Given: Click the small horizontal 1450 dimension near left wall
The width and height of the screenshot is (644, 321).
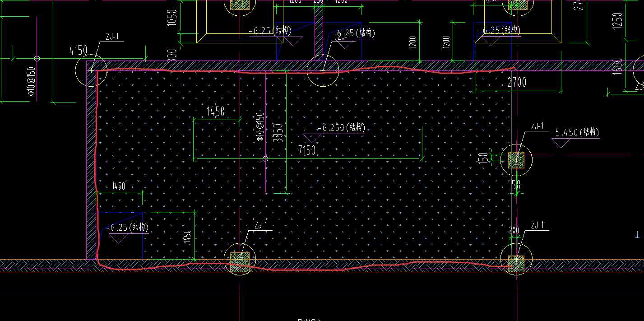Looking at the screenshot, I should 118,186.
